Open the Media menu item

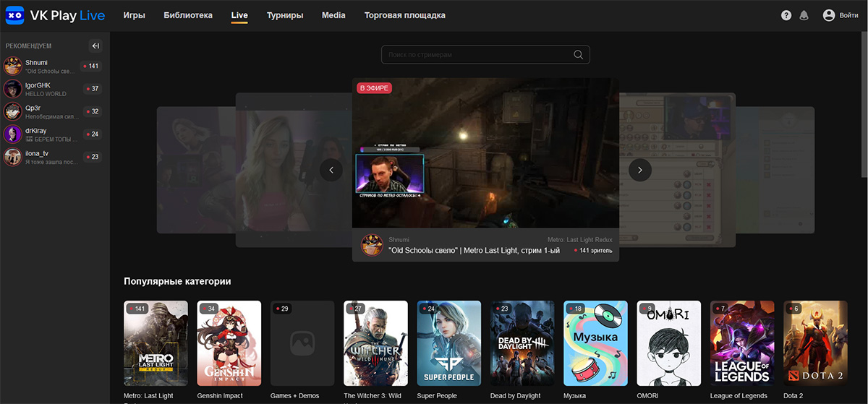(333, 15)
